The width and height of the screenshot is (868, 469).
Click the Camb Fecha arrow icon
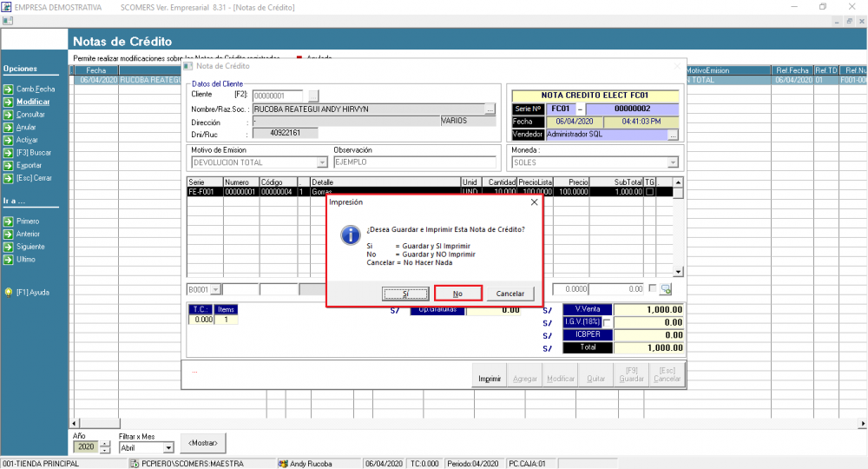tap(9, 89)
